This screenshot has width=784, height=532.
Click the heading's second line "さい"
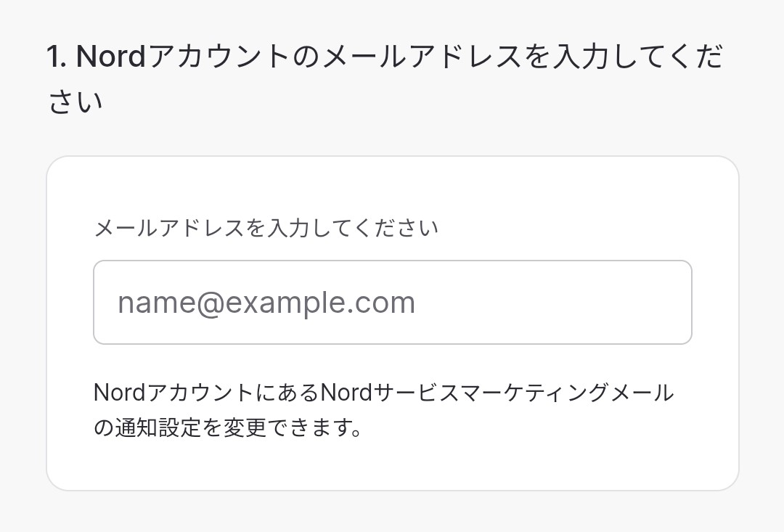click(75, 102)
